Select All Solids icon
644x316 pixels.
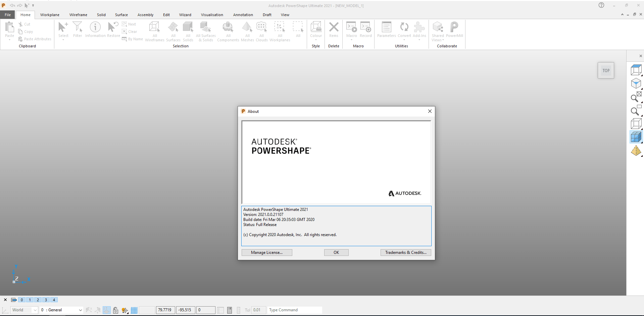[188, 27]
